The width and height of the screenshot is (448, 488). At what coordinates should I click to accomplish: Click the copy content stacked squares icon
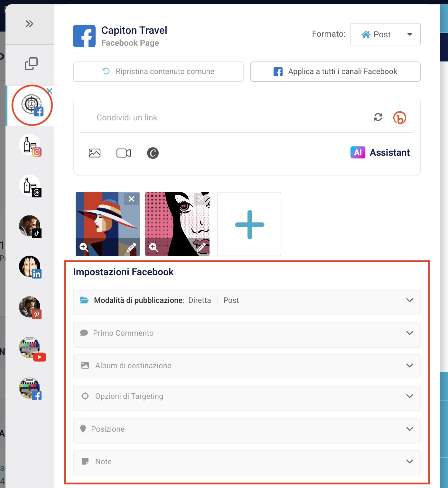click(31, 64)
